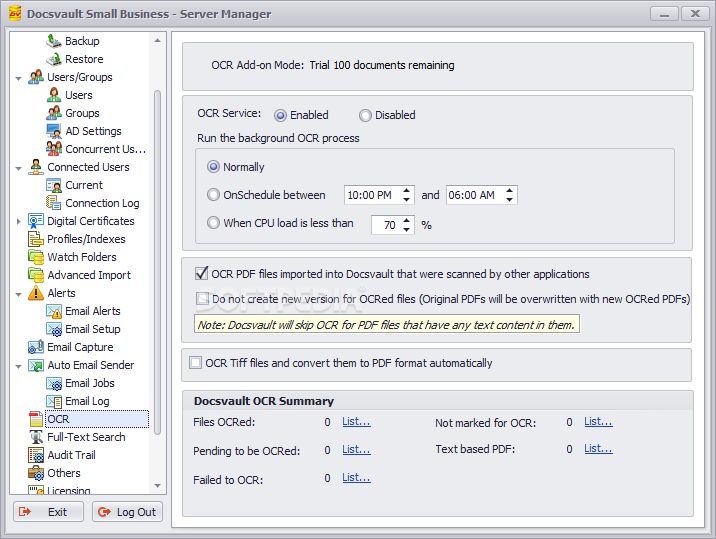This screenshot has width=716, height=539.
Task: Click the tree scroll down arrow
Action: point(158,486)
